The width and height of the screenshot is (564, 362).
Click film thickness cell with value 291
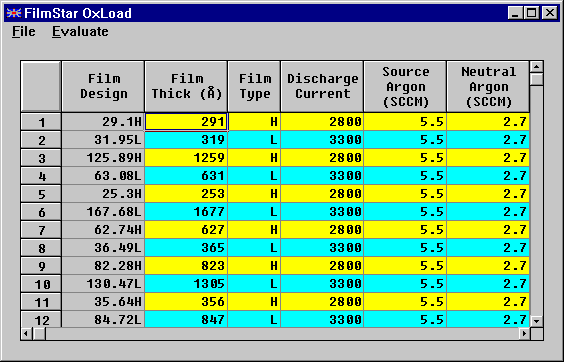pos(186,122)
